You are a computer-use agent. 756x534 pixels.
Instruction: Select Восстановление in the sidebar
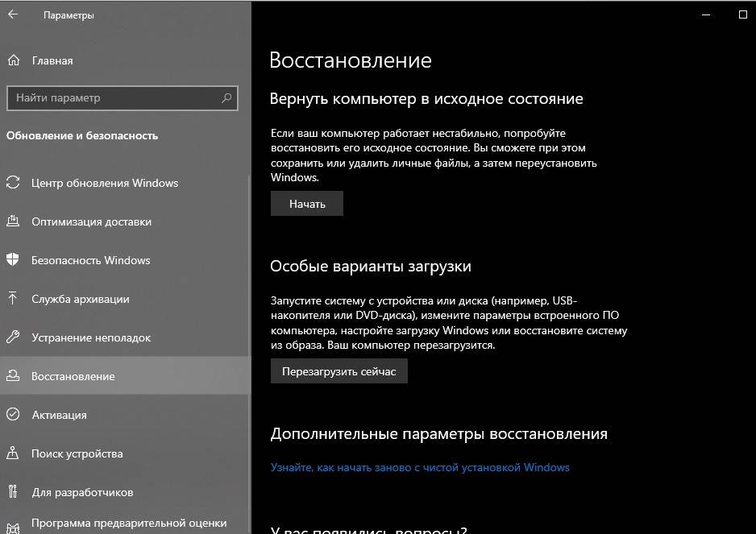click(73, 376)
